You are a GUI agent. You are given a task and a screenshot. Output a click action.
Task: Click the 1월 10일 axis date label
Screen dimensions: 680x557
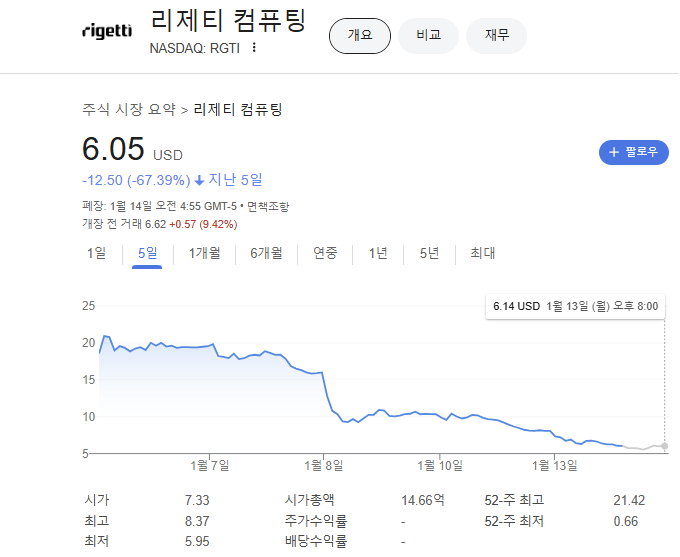440,465
